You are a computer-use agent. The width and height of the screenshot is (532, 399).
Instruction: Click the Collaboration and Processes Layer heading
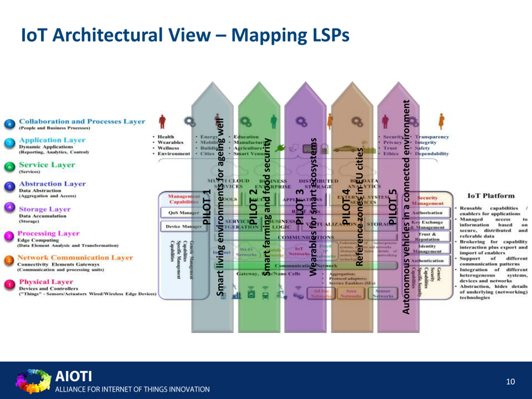(82, 121)
